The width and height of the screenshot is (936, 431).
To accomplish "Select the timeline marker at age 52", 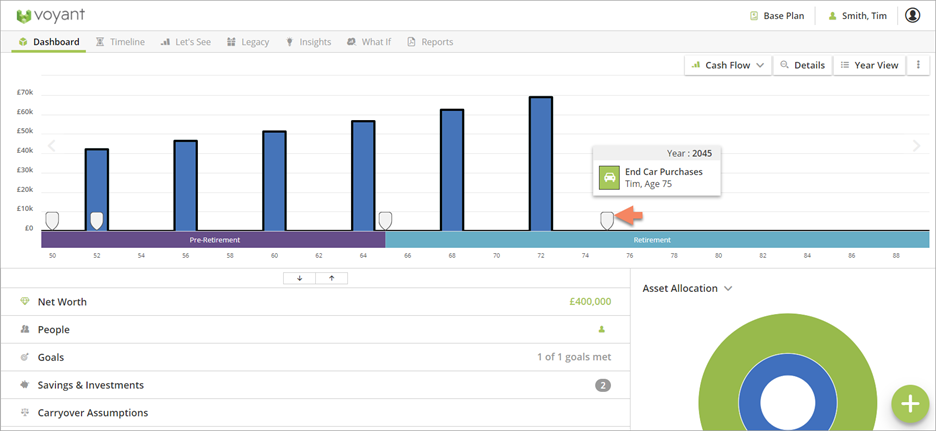I will click(97, 220).
